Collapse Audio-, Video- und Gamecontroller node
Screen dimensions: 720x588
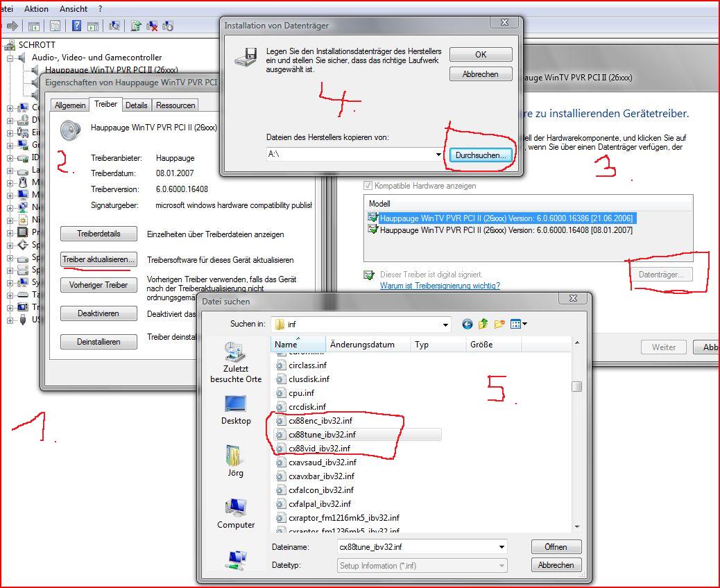pos(10,58)
